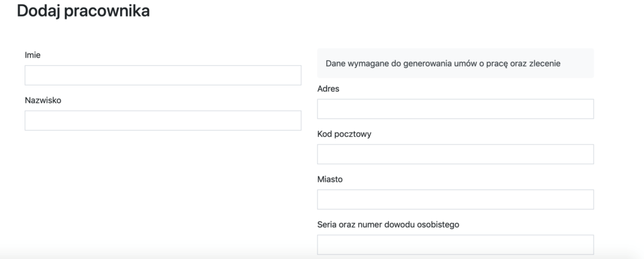Focus the Nazwisko text field
Screen dimensions: 644x259
tap(163, 121)
